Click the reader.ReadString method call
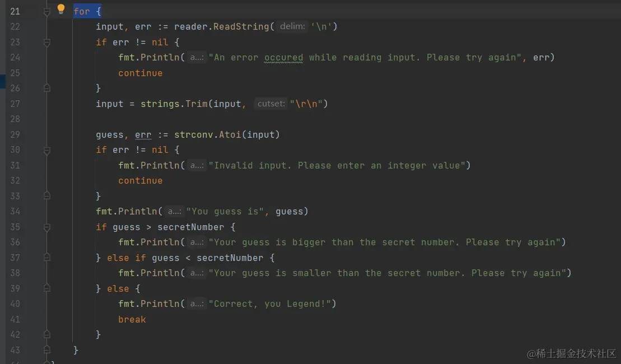621x364 pixels. coord(222,26)
